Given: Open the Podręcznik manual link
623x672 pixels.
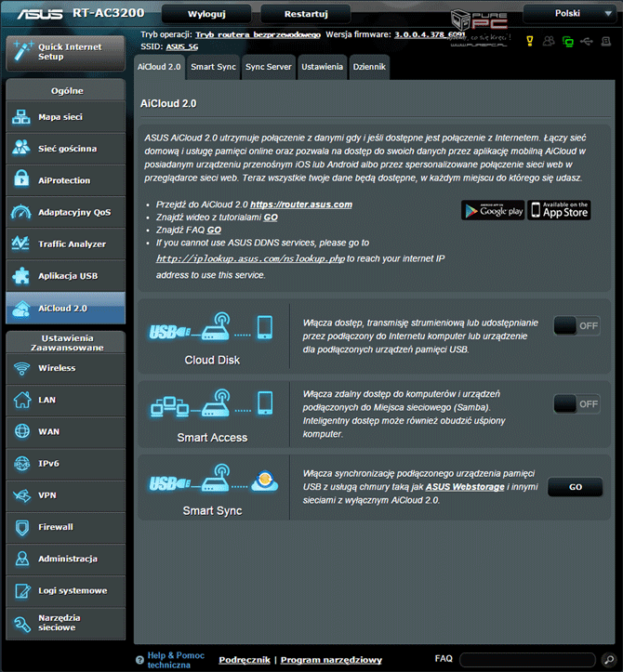Looking at the screenshot, I should (x=245, y=660).
